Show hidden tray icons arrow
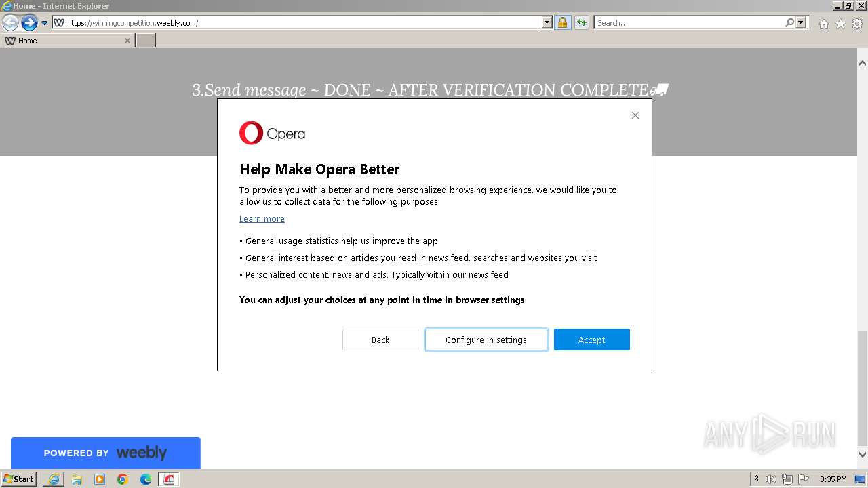868x488 pixels. pyautogui.click(x=756, y=479)
